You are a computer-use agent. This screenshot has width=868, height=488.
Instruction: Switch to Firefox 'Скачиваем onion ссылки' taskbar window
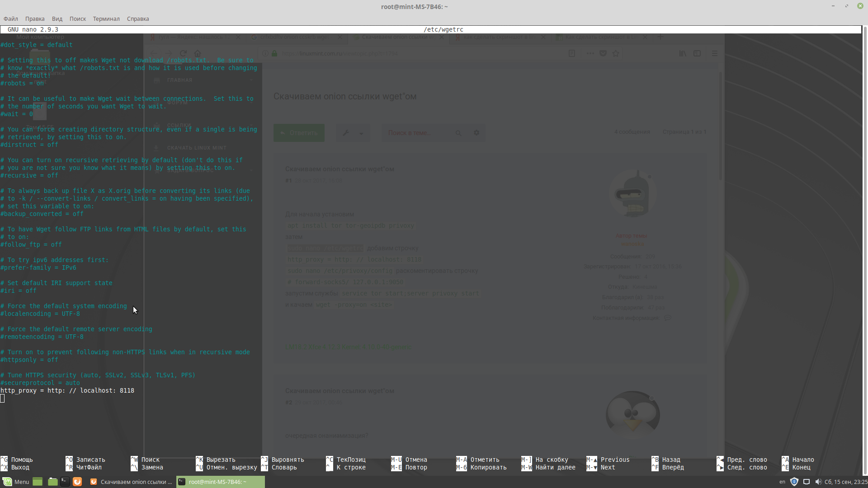131,482
